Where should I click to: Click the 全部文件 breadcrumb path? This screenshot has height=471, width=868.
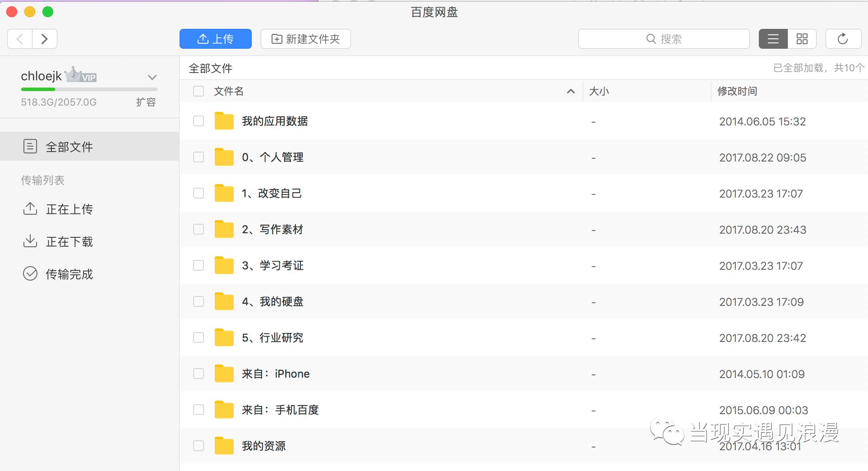pyautogui.click(x=211, y=68)
